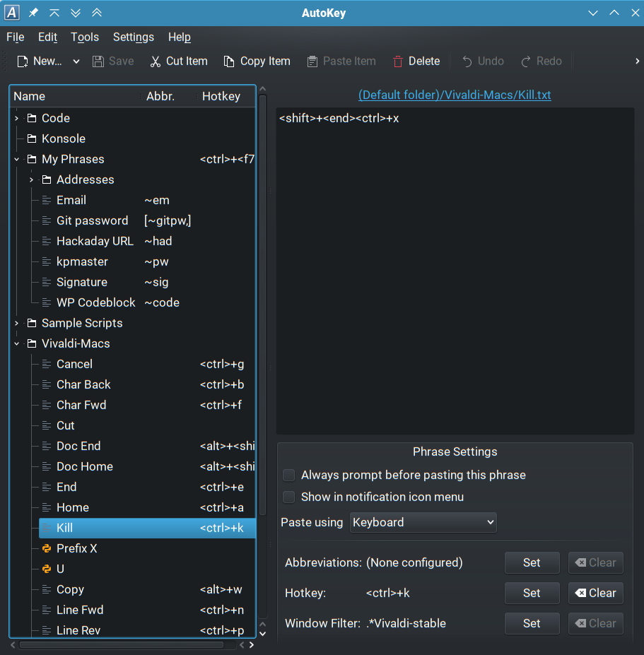The image size is (644, 655).
Task: Click the New item toolbar icon
Action: (x=23, y=61)
